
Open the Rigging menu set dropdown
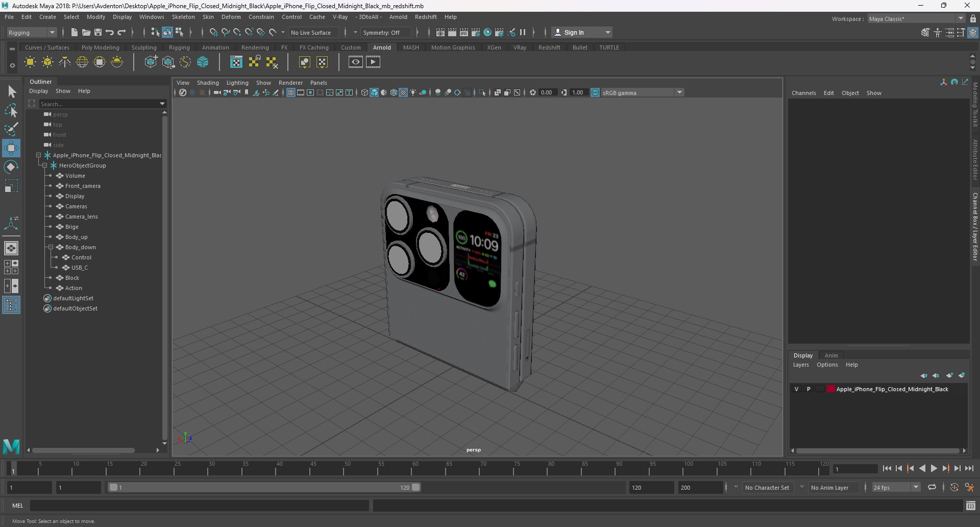click(x=32, y=32)
